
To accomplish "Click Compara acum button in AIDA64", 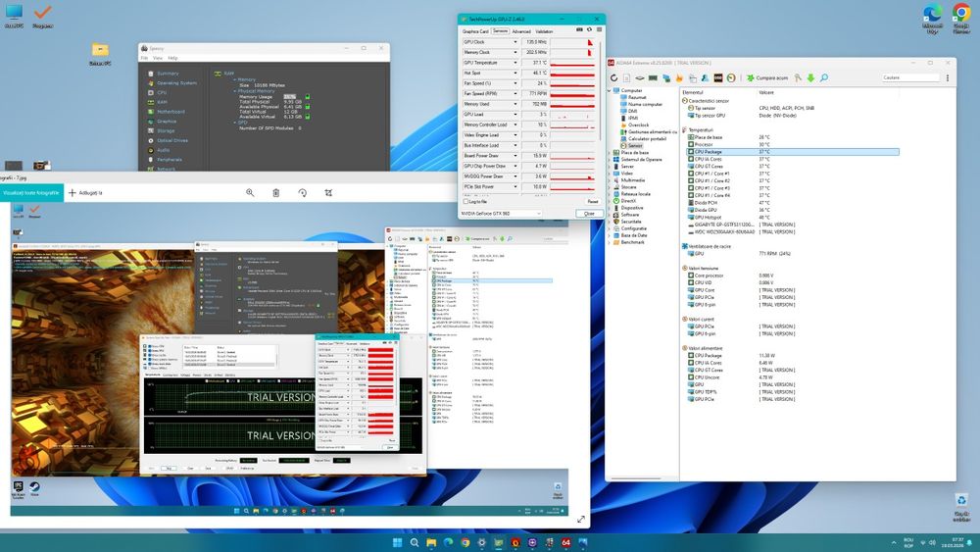I will tap(767, 78).
